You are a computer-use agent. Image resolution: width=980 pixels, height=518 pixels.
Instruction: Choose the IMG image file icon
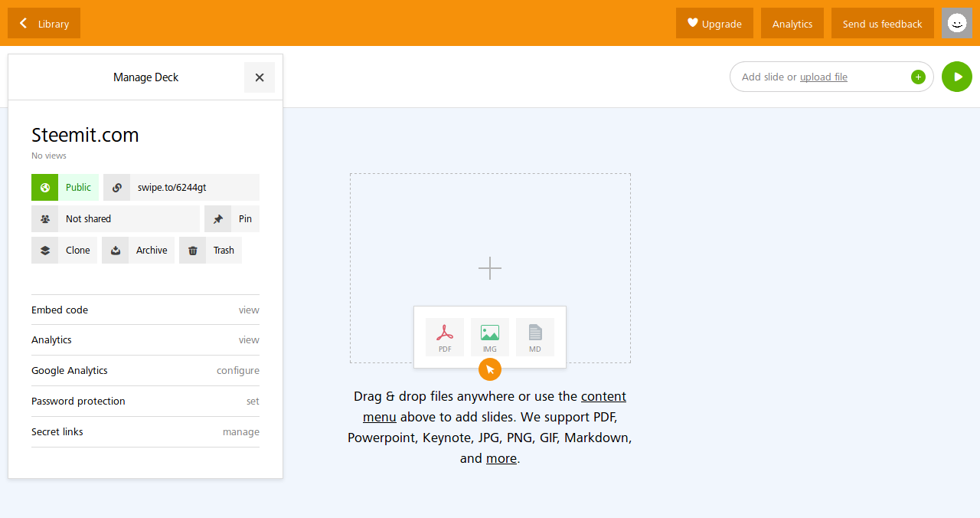pyautogui.click(x=490, y=337)
